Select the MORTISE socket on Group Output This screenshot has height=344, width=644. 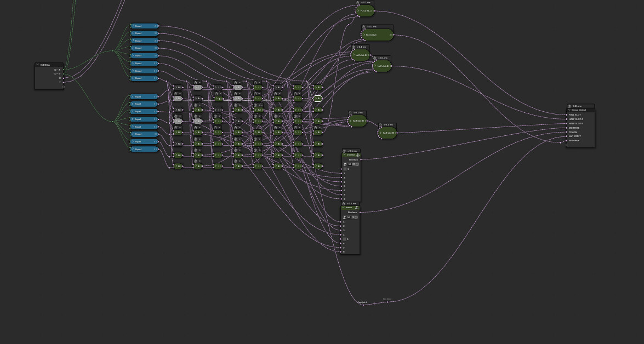coord(567,128)
